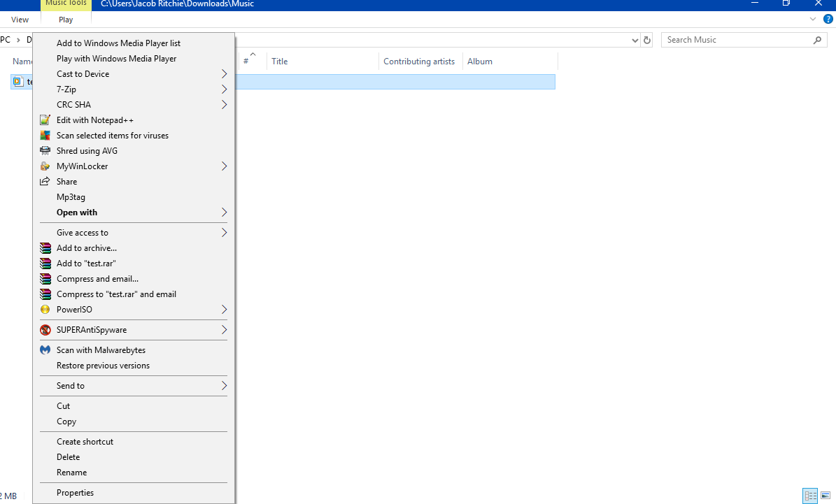Expand the Send to submenu arrow
The width and height of the screenshot is (836, 504).
[225, 386]
